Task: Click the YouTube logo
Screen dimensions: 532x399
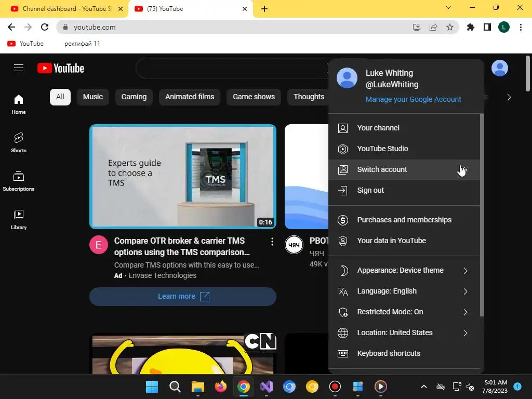Action: pos(61,68)
